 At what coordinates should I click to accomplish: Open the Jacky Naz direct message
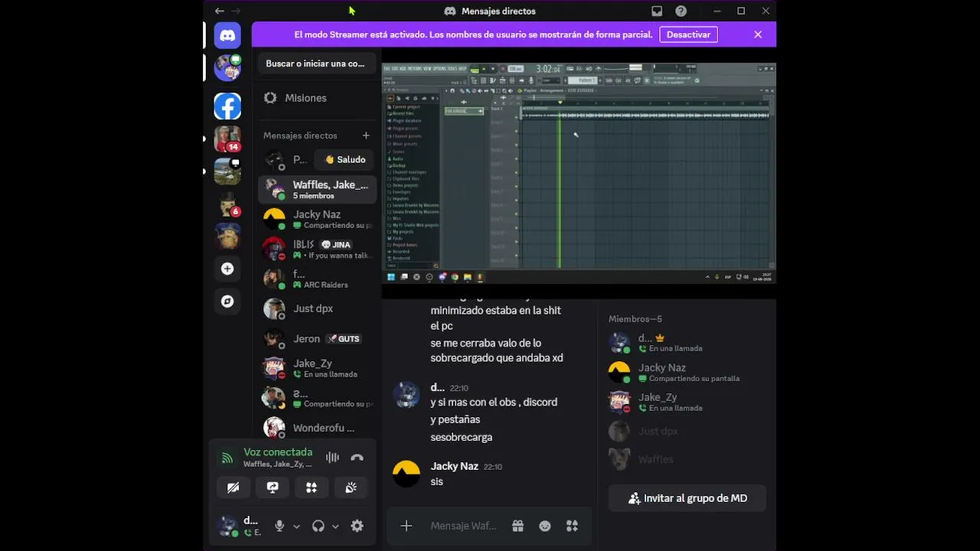click(x=317, y=220)
